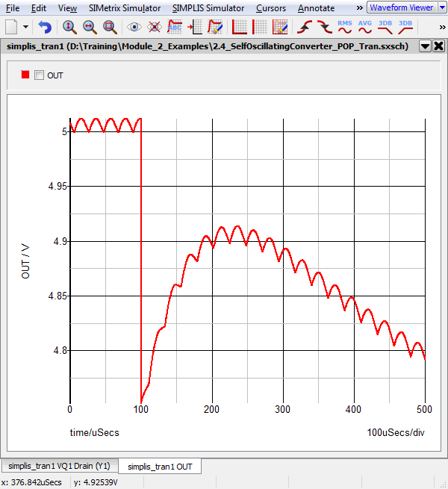The height and width of the screenshot is (489, 448).
Task: Select the simplis_tran1 OUT tab
Action: 160,467
